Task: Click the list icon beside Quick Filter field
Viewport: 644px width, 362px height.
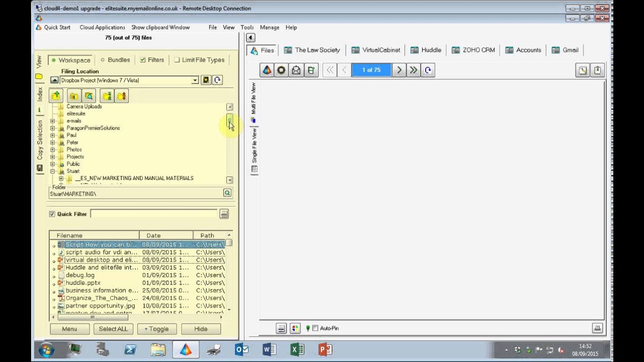Action: 224,214
